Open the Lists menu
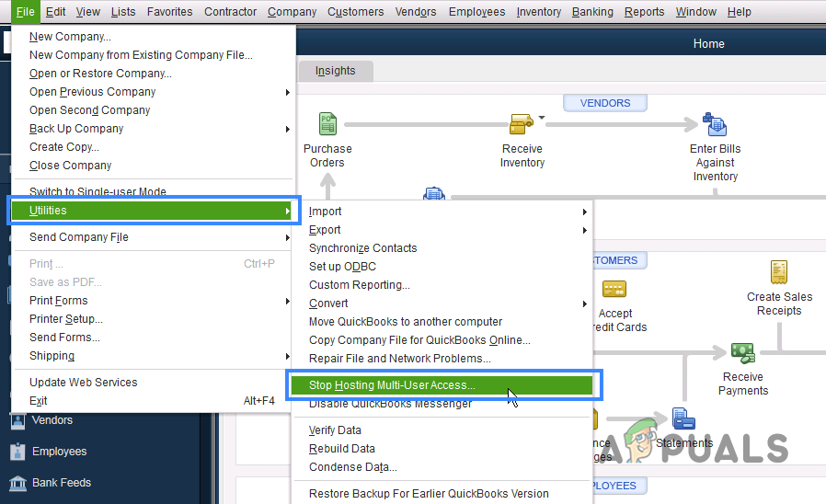The width and height of the screenshot is (826, 504). [x=123, y=12]
